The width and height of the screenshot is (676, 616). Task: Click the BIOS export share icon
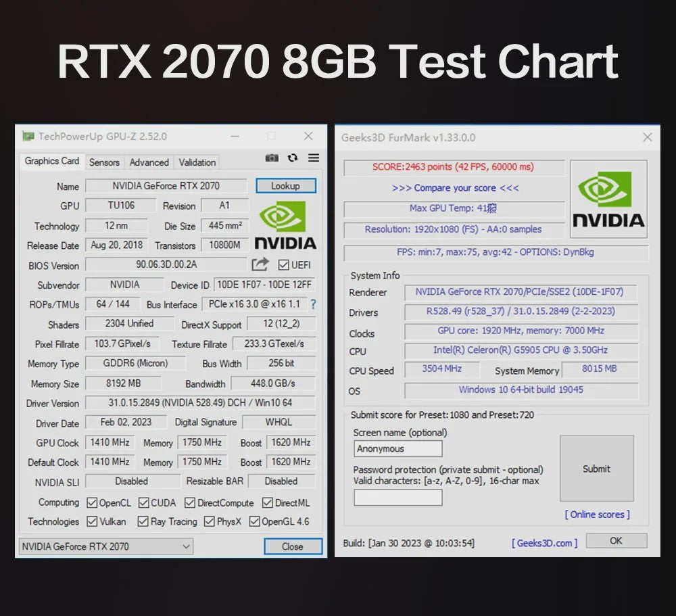[x=260, y=264]
